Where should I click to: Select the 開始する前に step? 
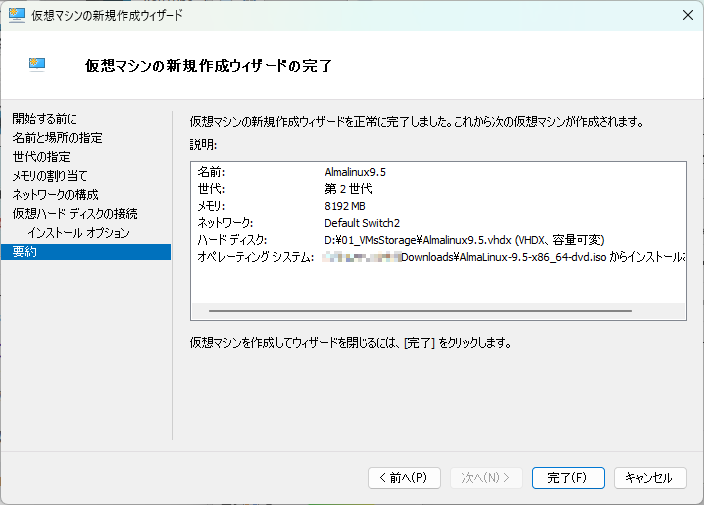click(44, 119)
